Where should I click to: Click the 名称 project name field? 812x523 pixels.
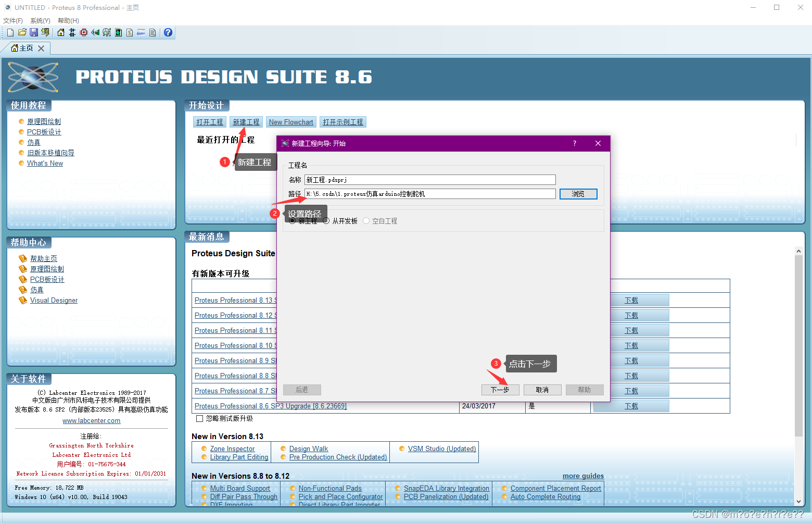pos(430,180)
